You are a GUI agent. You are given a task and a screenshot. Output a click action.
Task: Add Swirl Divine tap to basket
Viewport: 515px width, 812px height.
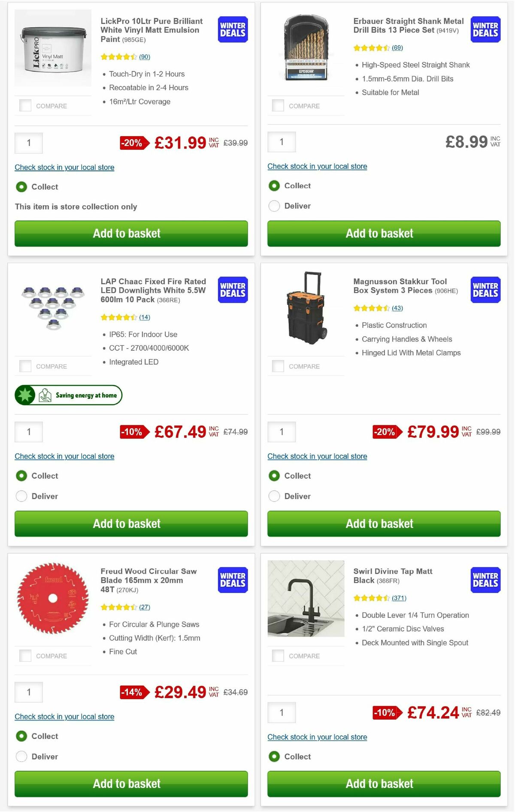pos(379,783)
